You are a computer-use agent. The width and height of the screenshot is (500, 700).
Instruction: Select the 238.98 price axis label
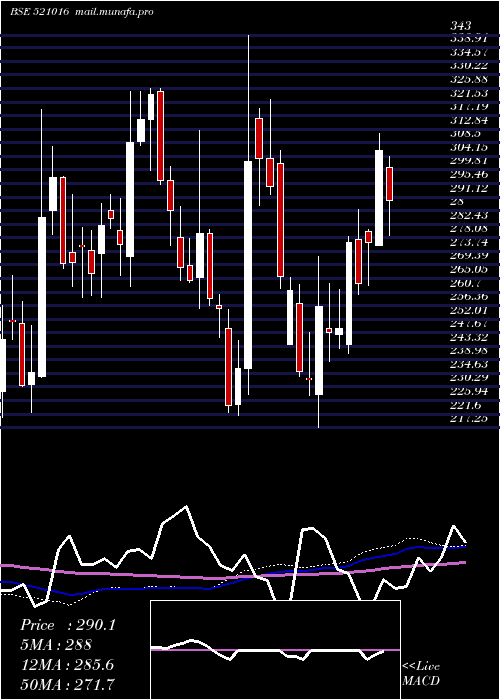tap(469, 350)
